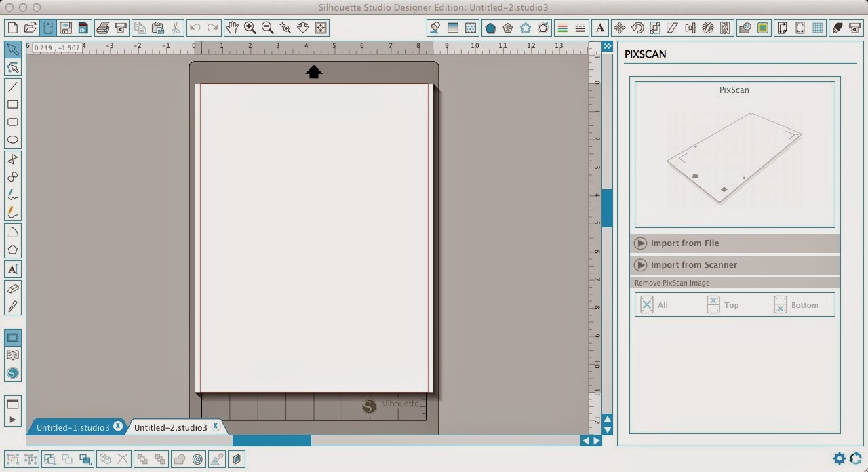This screenshot has height=472, width=868.
Task: Open the Fill Gradient panel
Action: tap(452, 28)
